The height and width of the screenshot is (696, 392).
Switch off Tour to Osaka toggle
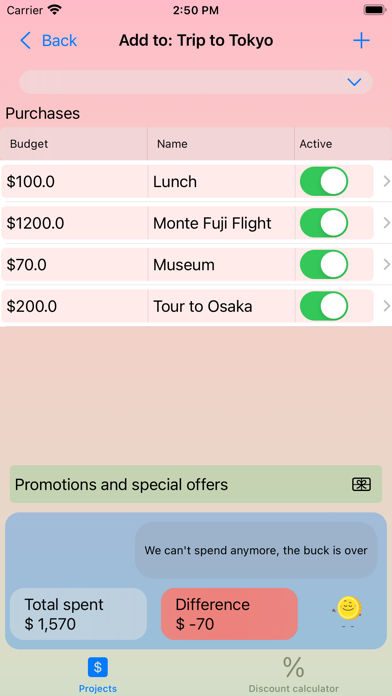click(324, 306)
